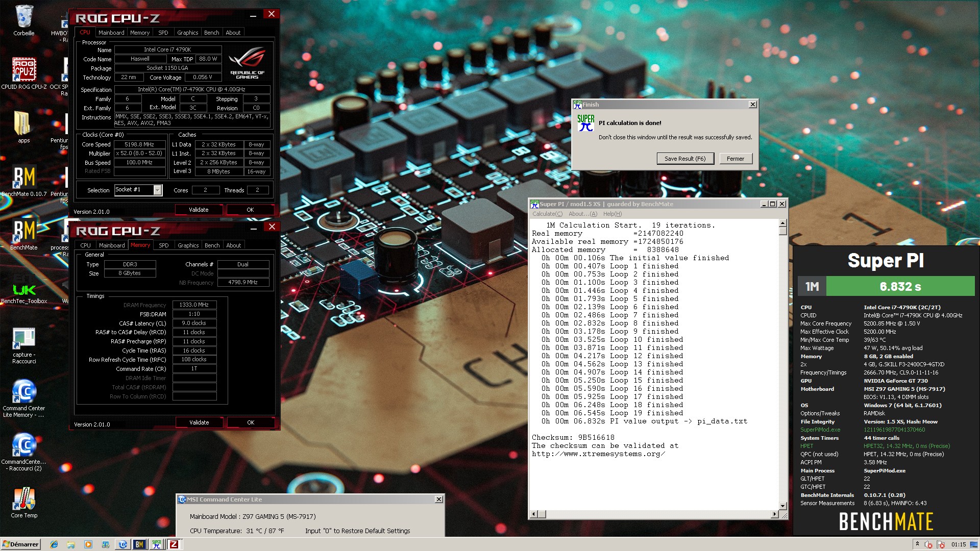Minimize the upper ROG CPU-Z window
Image resolution: width=980 pixels, height=551 pixels.
coord(253,15)
